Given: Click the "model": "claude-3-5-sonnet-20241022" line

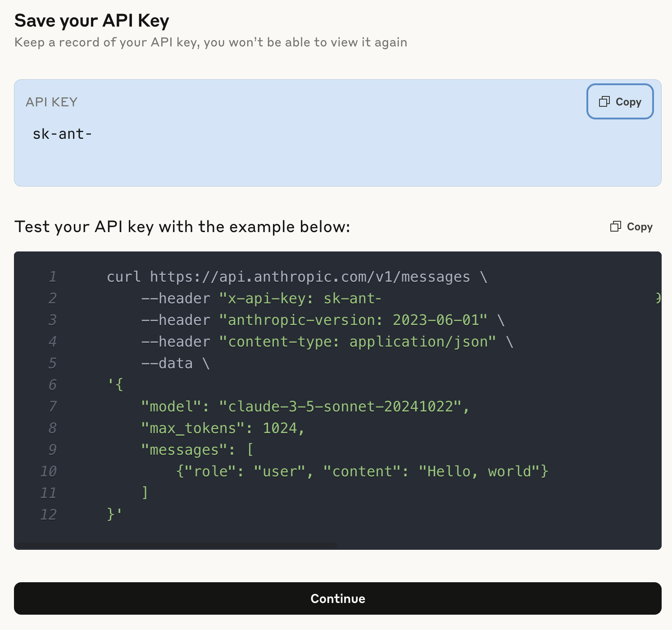Looking at the screenshot, I should tap(305, 406).
